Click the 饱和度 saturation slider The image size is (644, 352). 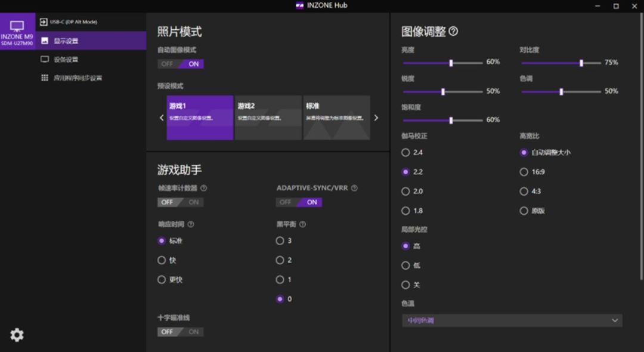pos(442,121)
